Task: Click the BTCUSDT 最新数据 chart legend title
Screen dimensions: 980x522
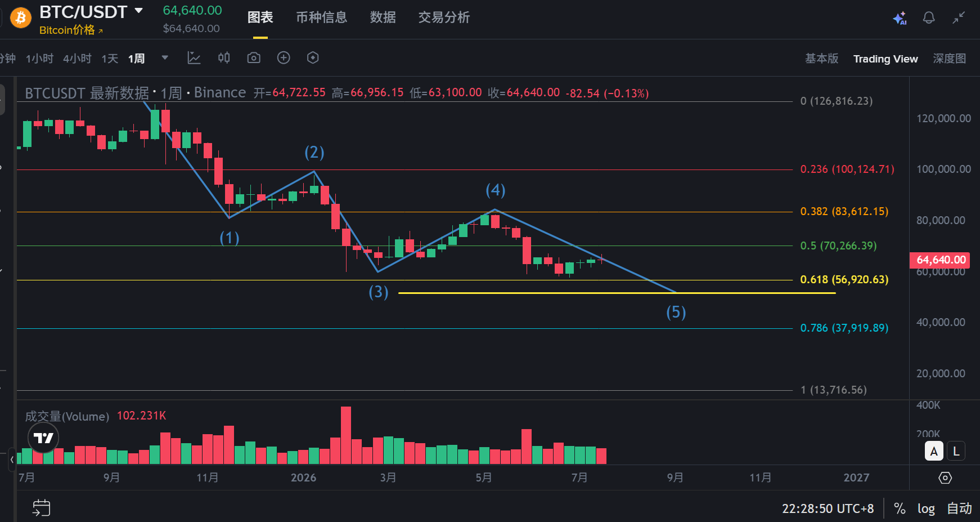Action: pos(87,93)
